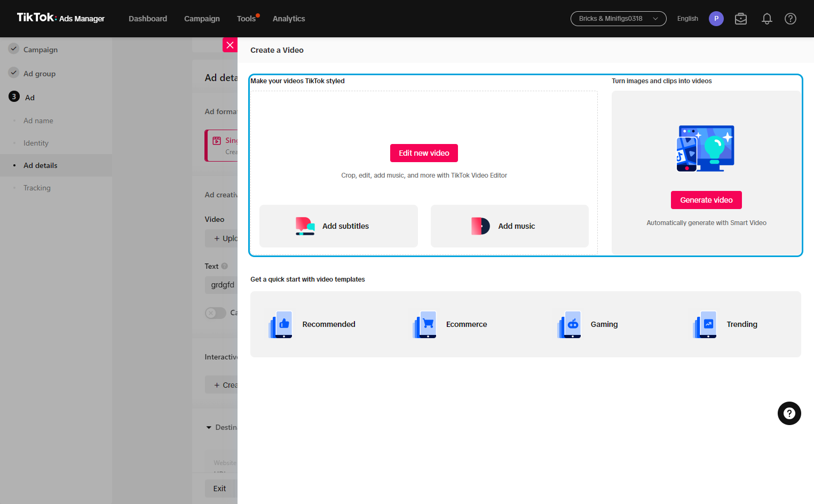The height and width of the screenshot is (504, 814).
Task: Click the Recommended template thumbs-up icon
Action: (281, 324)
